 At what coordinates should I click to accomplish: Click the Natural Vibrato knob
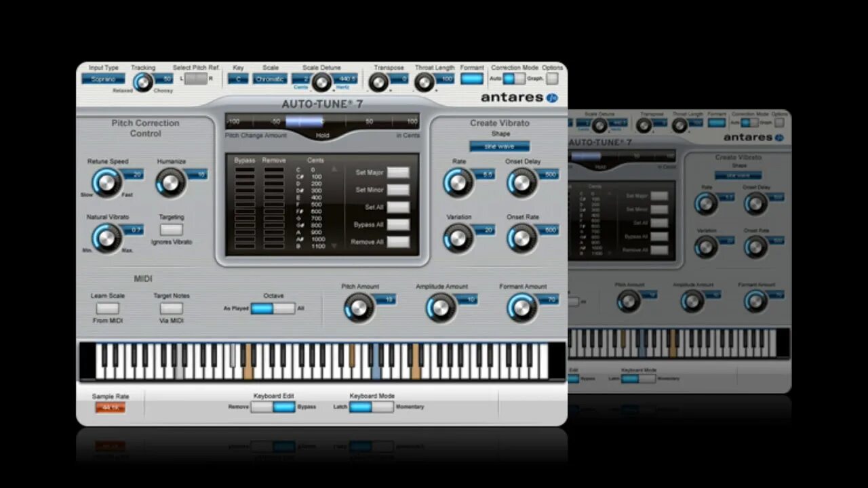[x=106, y=238]
